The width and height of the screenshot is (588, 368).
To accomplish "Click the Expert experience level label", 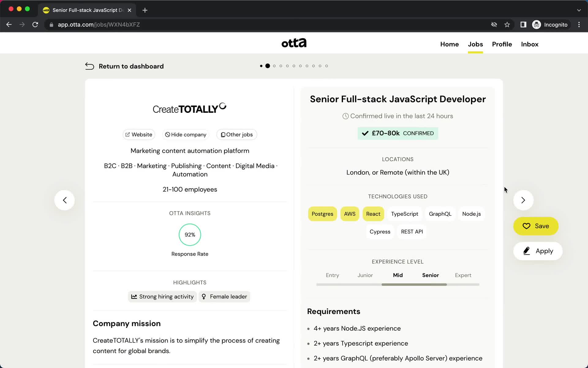I will click(463, 275).
